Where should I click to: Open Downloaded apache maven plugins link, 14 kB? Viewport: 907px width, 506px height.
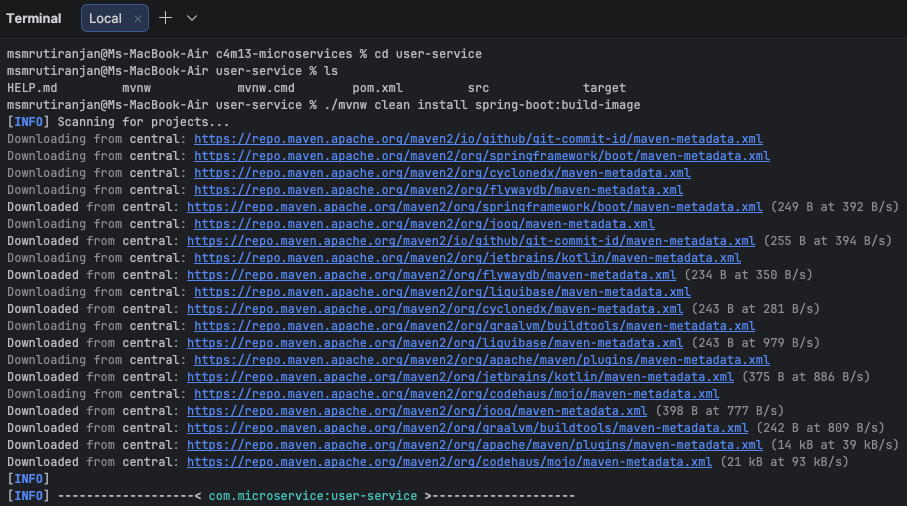pos(474,445)
